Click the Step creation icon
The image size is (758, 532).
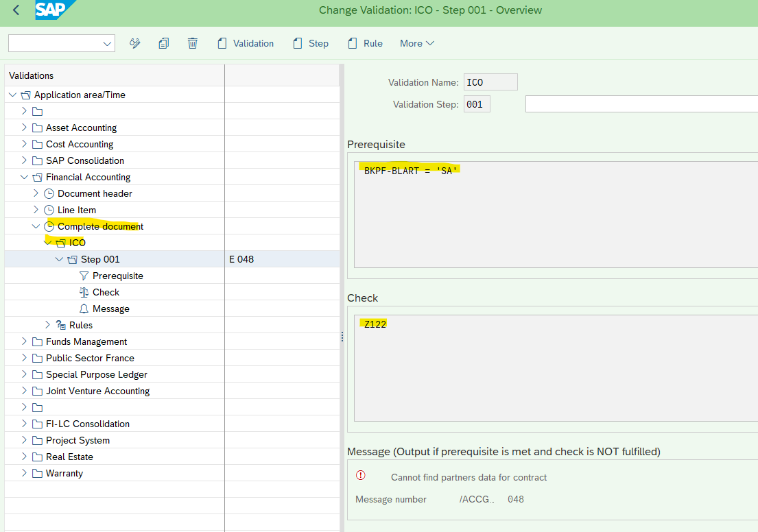click(x=296, y=43)
